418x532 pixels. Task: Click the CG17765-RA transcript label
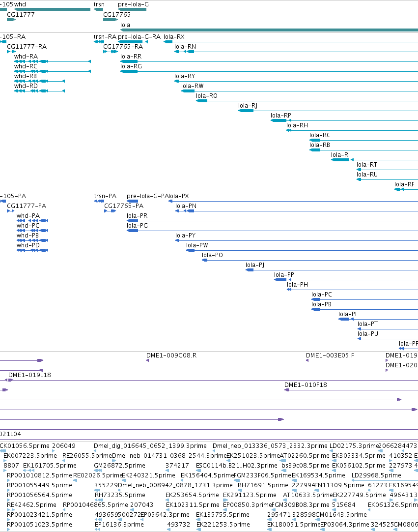click(x=123, y=47)
